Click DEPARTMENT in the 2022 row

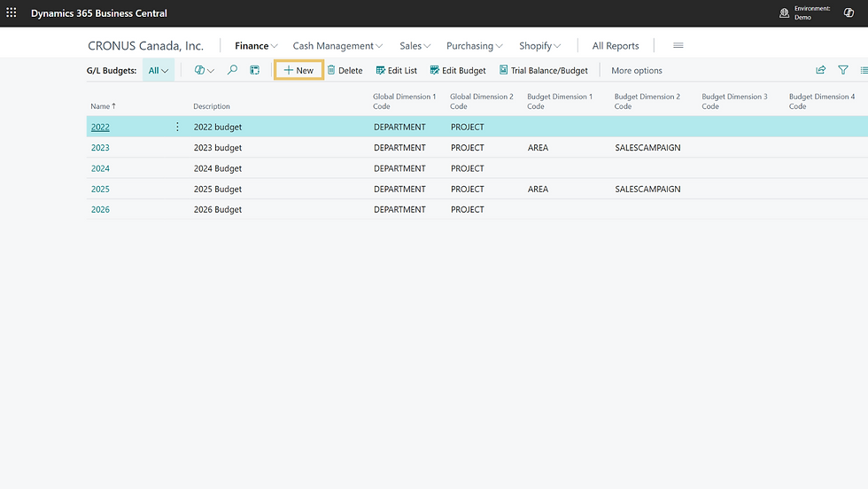[399, 127]
